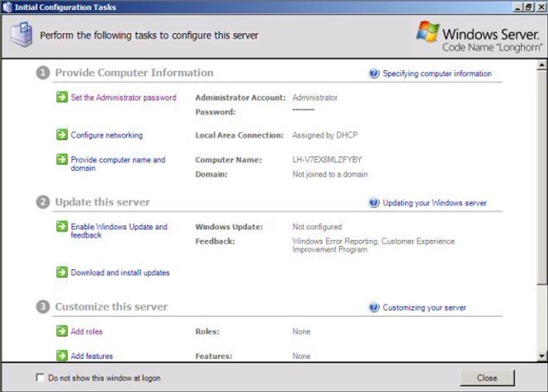Image resolution: width=548 pixels, height=392 pixels.
Task: Click help icon beside Updating your Windows server
Action: [374, 203]
